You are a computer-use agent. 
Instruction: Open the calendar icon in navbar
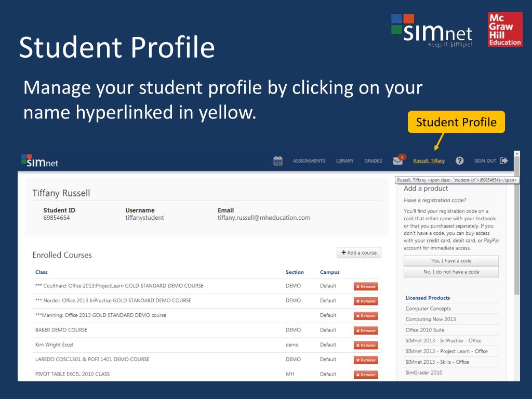(278, 161)
